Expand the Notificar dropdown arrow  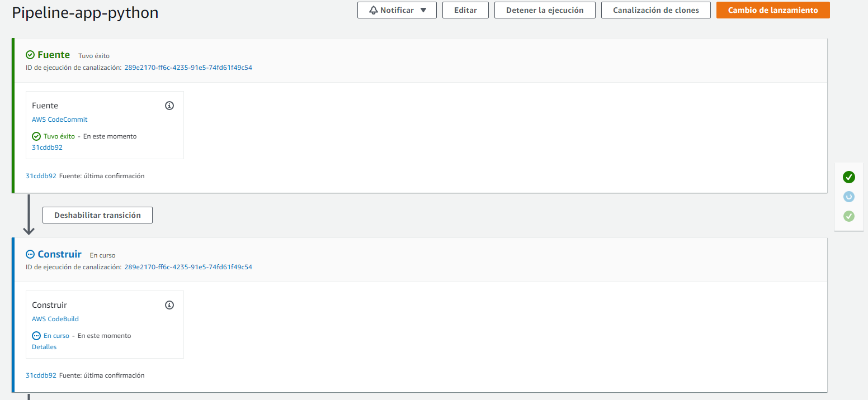click(x=423, y=10)
